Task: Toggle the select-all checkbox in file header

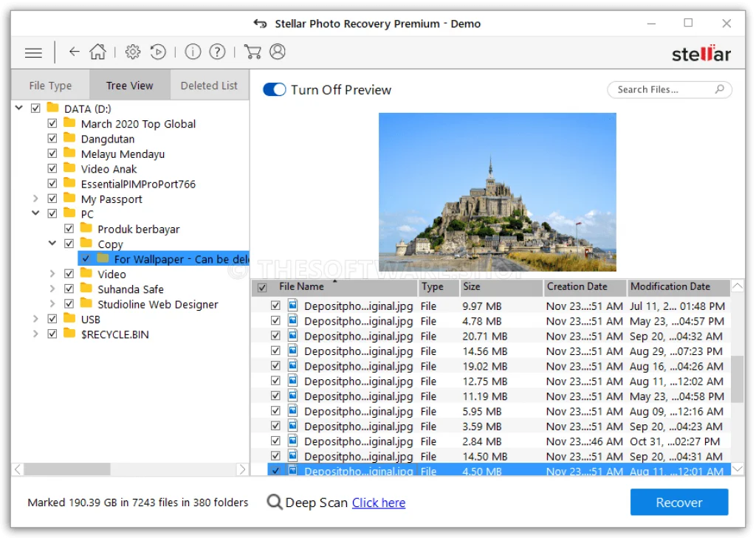Action: (262, 288)
